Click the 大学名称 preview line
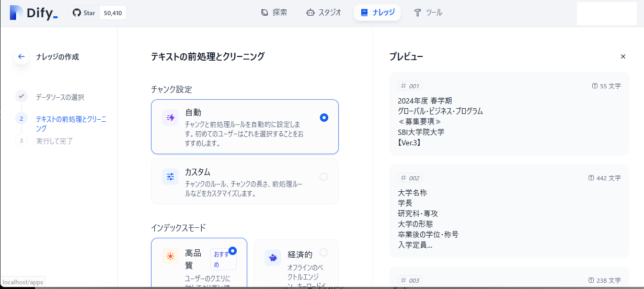Screen dimensions: 644x289 [x=412, y=193]
